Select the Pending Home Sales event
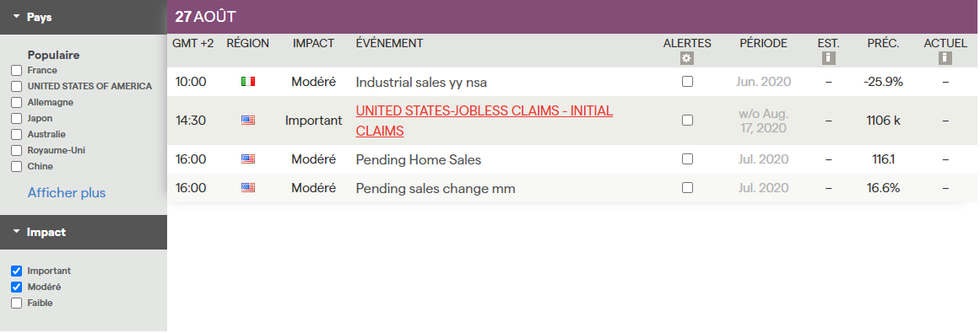Image resolution: width=980 pixels, height=333 pixels. 418,160
